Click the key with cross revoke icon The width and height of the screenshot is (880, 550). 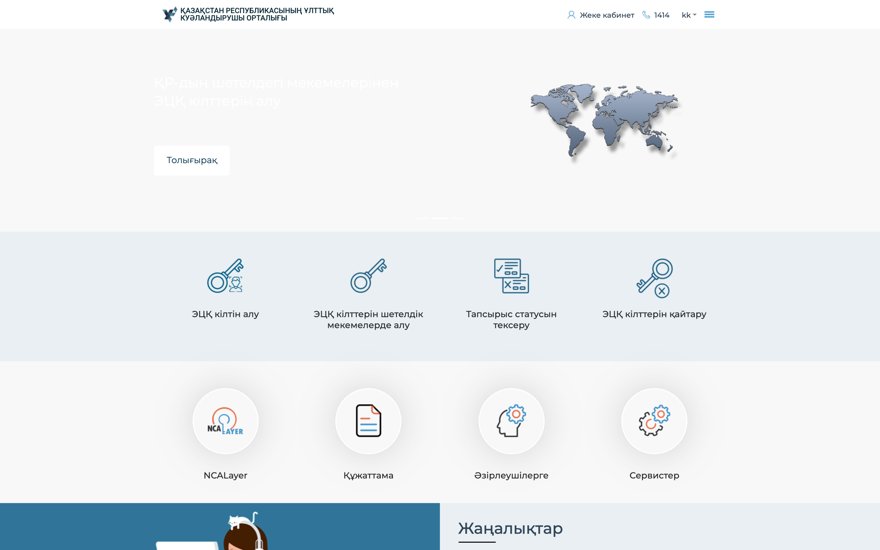654,278
